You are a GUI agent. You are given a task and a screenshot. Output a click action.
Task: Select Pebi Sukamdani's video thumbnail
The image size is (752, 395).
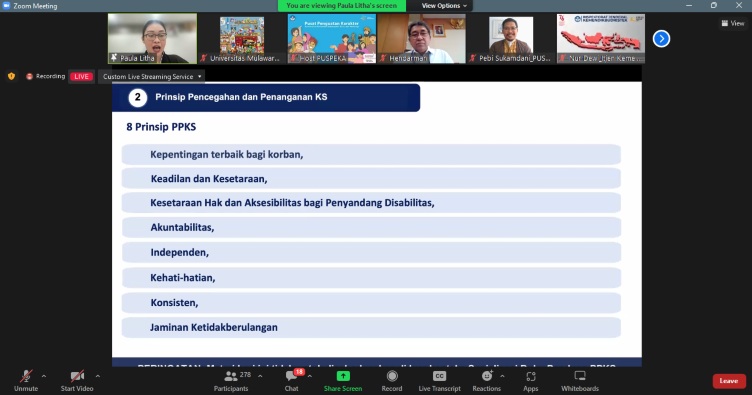coord(511,38)
